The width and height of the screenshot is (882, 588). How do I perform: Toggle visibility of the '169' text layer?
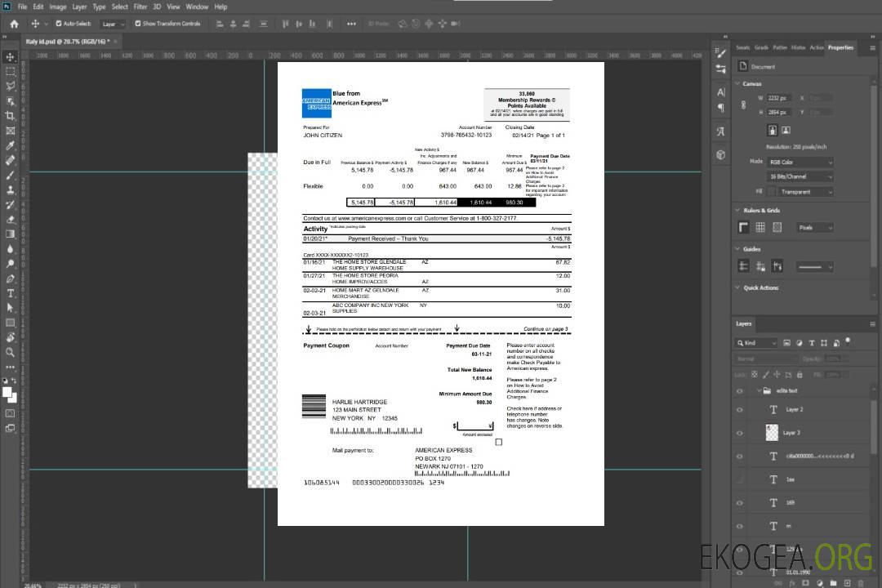click(x=740, y=504)
